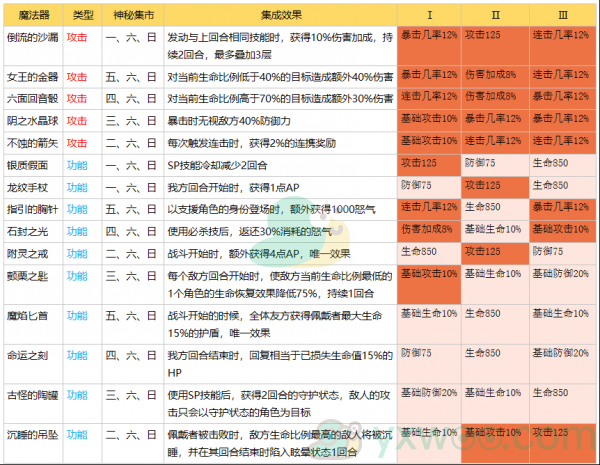Click the red '攻击' type in the 不蚀的箭矢 row
Screen dimensions: 600x465
77,143
